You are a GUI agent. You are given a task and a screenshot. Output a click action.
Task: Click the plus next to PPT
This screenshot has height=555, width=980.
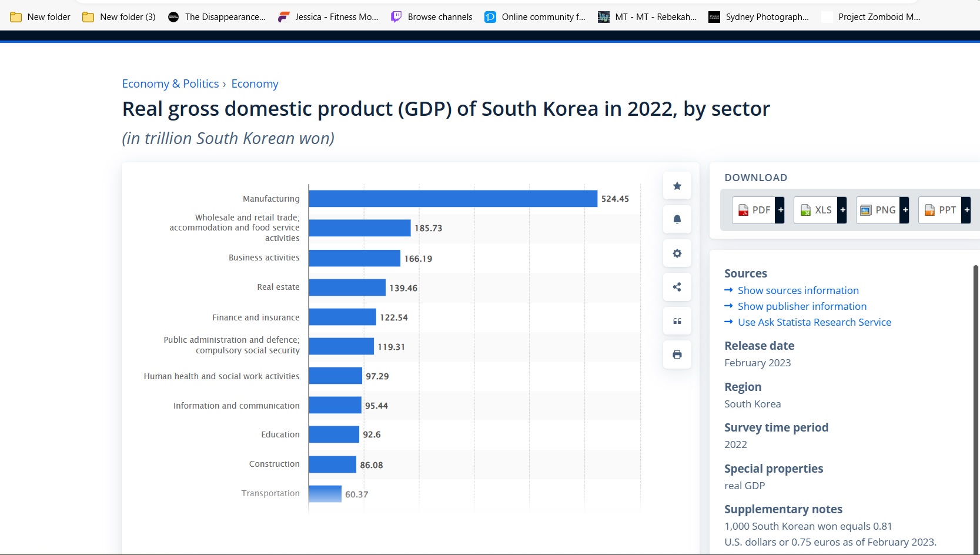pyautogui.click(x=966, y=210)
